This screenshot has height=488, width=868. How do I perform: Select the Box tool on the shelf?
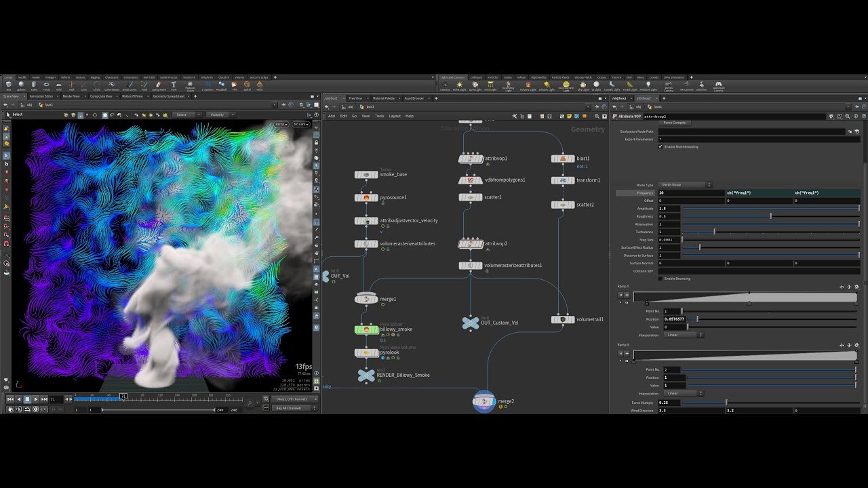8,85
